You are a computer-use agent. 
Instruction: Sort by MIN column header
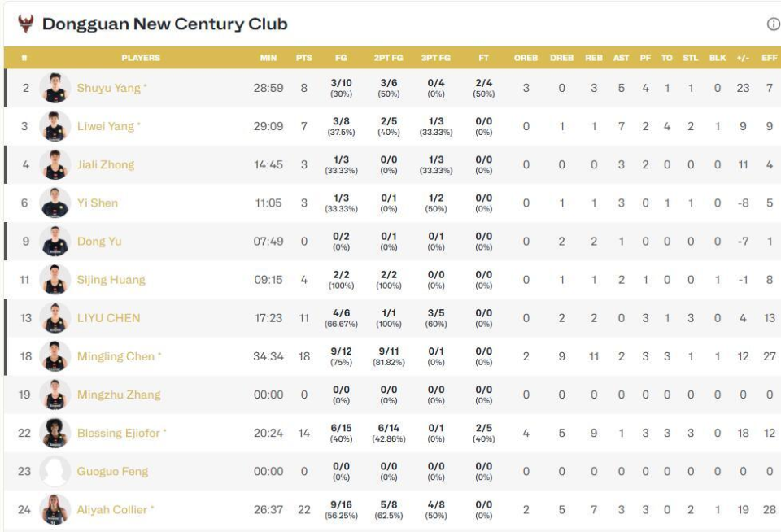268,58
